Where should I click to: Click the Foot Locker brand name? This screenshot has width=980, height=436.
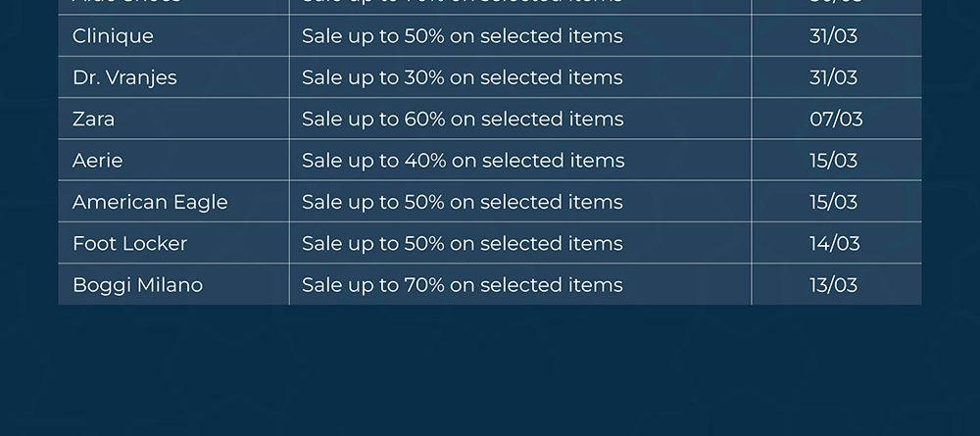(x=129, y=243)
